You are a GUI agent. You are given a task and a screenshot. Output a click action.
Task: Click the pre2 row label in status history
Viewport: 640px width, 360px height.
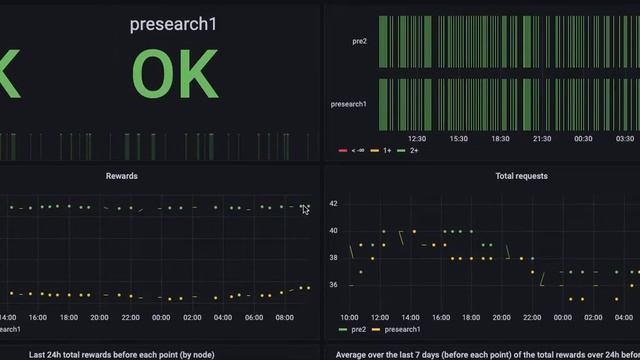[359, 41]
